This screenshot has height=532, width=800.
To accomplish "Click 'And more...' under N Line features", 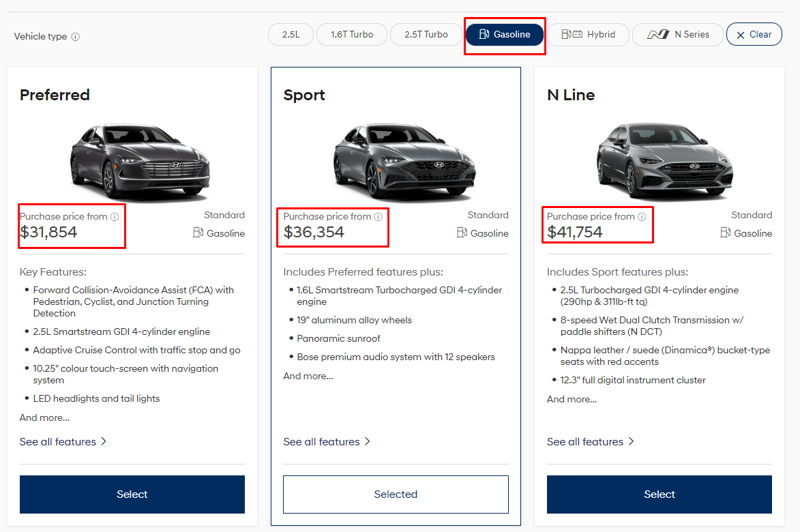I will coord(572,400).
